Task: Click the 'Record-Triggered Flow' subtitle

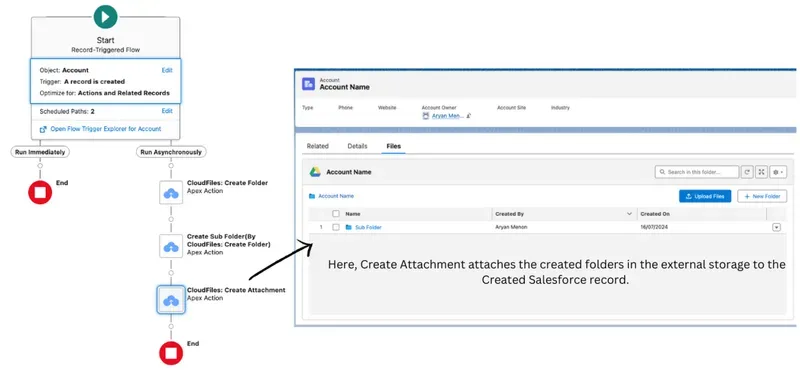Action: coord(105,49)
